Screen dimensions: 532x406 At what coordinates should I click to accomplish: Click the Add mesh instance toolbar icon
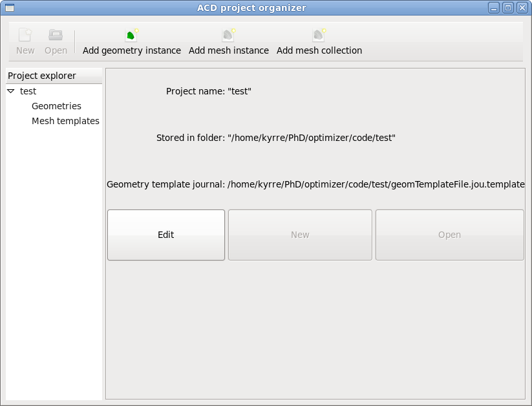point(228,36)
